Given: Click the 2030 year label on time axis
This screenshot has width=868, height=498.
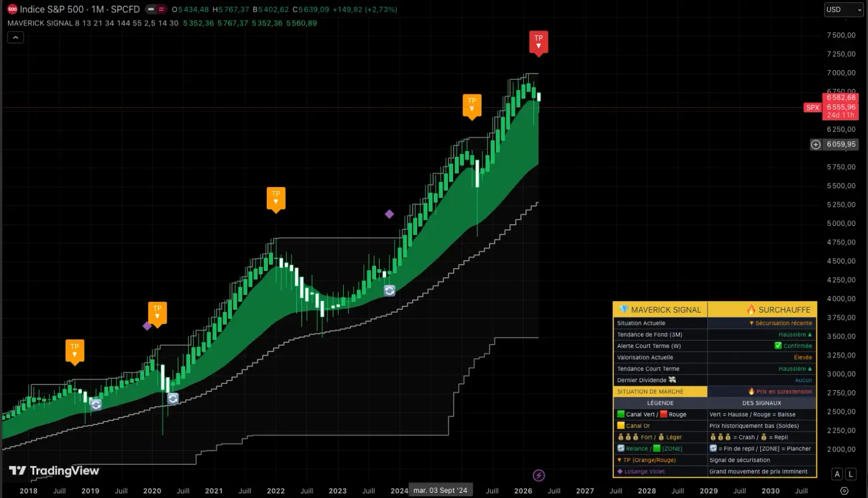Looking at the screenshot, I should tap(771, 490).
